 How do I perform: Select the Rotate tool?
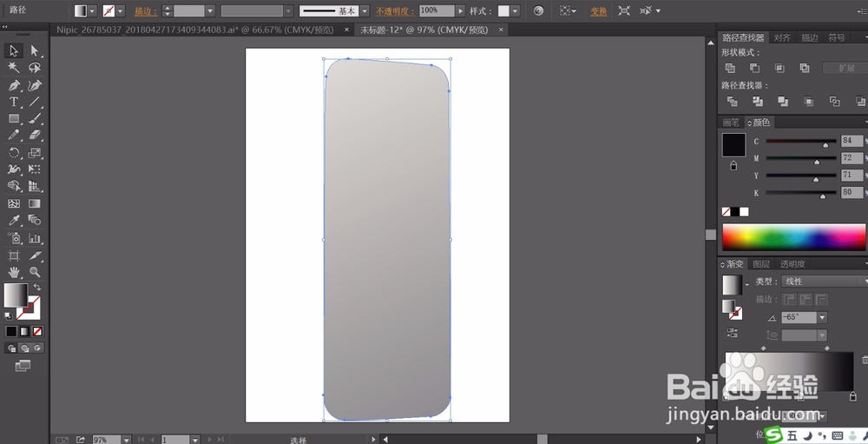point(14,152)
